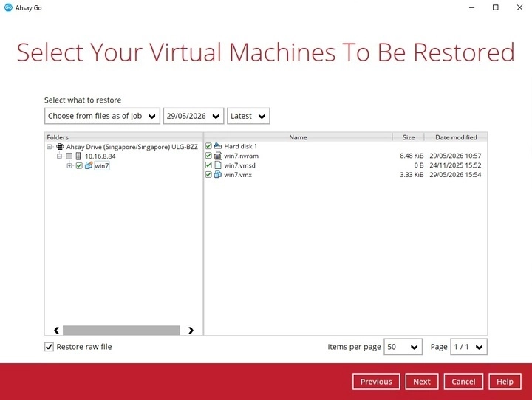The width and height of the screenshot is (532, 400).
Task: Open Help
Action: pos(505,382)
